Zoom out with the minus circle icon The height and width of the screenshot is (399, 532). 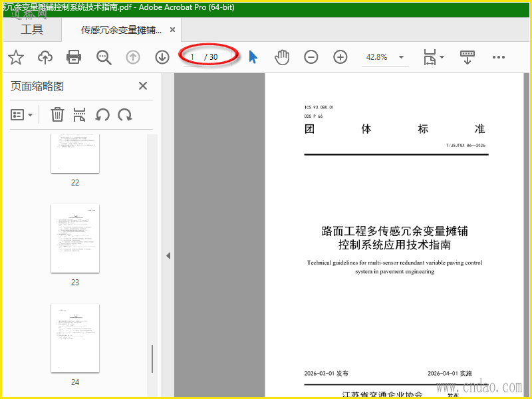pyautogui.click(x=311, y=57)
